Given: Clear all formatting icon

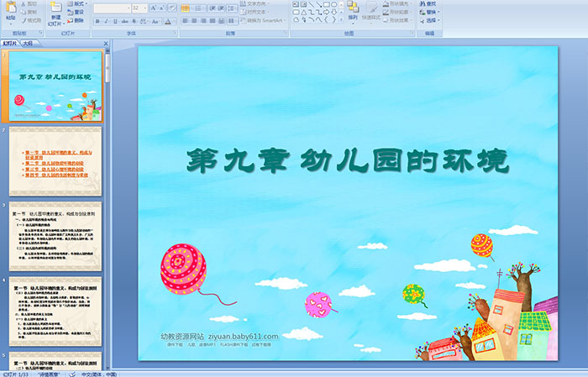Looking at the screenshot, I should click(x=172, y=8).
